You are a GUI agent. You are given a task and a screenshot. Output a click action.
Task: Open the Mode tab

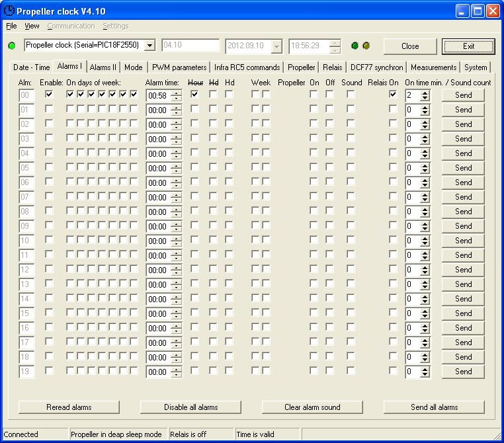tap(134, 67)
